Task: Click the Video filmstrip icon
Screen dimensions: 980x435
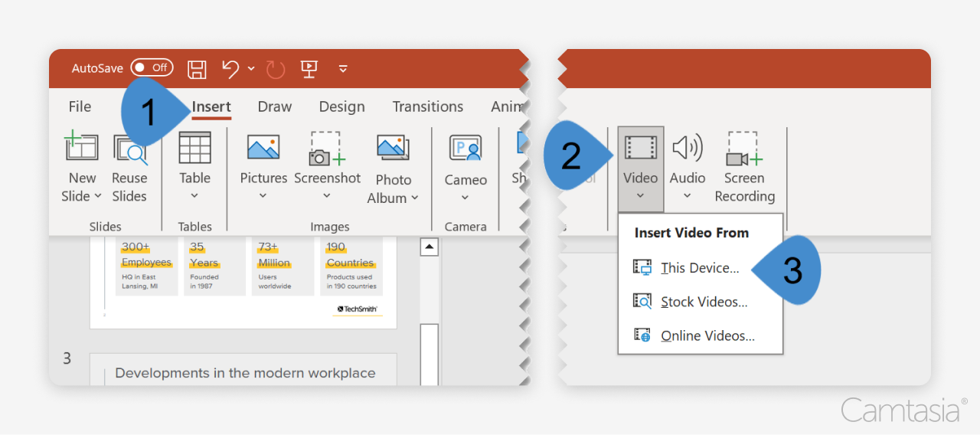Action: [x=640, y=147]
